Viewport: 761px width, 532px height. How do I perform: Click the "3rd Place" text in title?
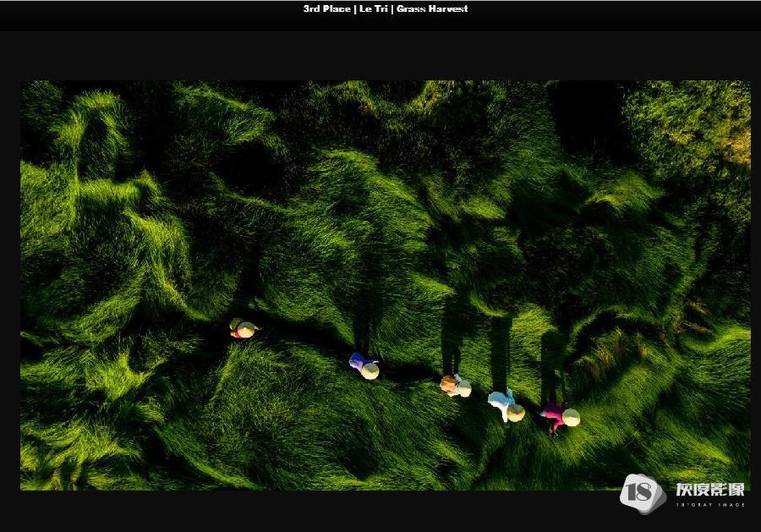(326, 9)
